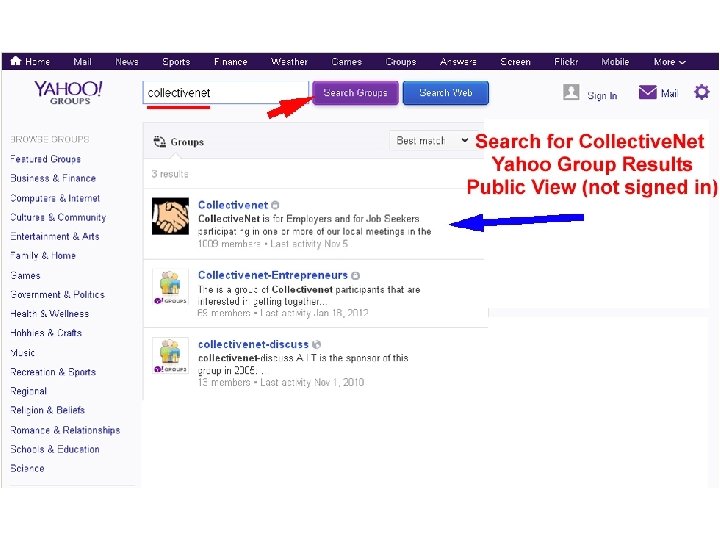Open Mobile in top navigation
720x540 pixels.
click(x=615, y=62)
